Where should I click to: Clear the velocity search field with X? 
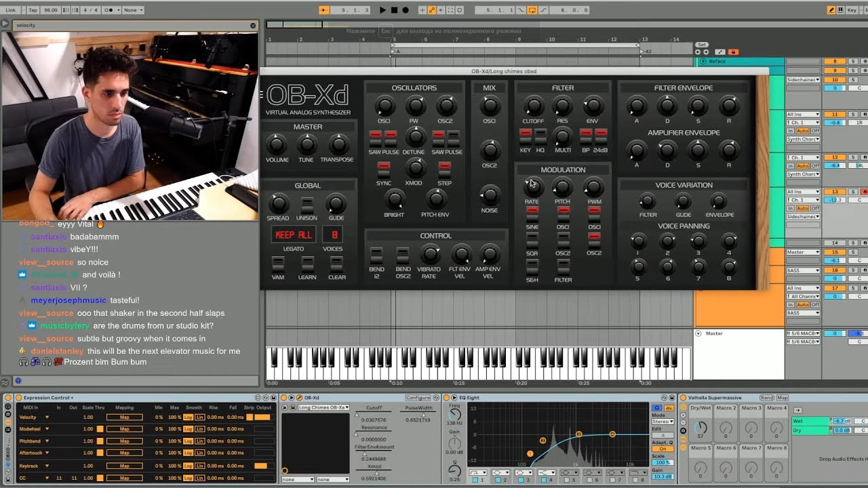(253, 25)
